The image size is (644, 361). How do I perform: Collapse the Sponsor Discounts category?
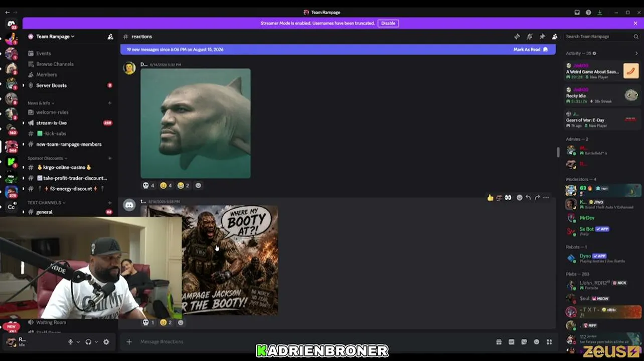coord(47,158)
